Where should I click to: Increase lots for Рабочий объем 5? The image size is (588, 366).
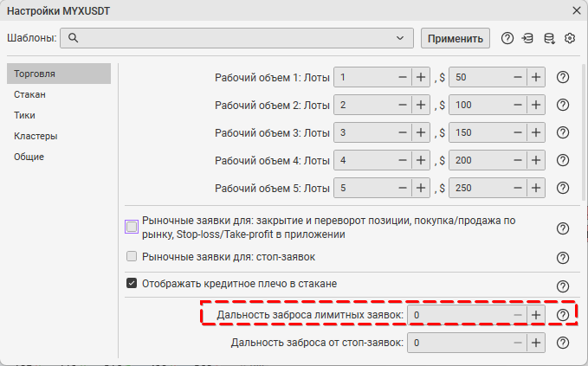[421, 188]
